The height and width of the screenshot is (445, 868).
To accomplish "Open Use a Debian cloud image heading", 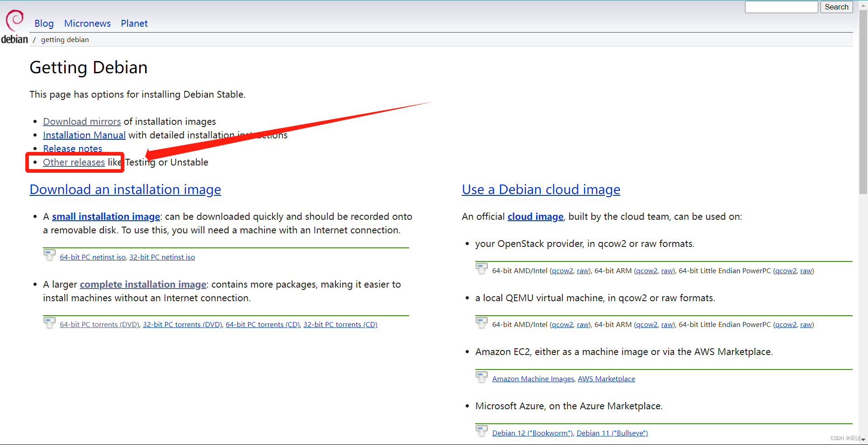I will [541, 189].
